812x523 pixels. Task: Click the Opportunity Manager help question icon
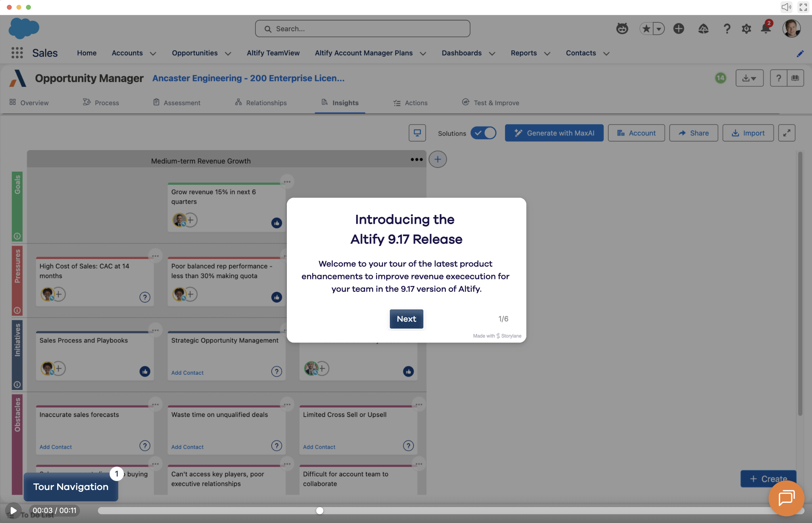[x=779, y=78]
